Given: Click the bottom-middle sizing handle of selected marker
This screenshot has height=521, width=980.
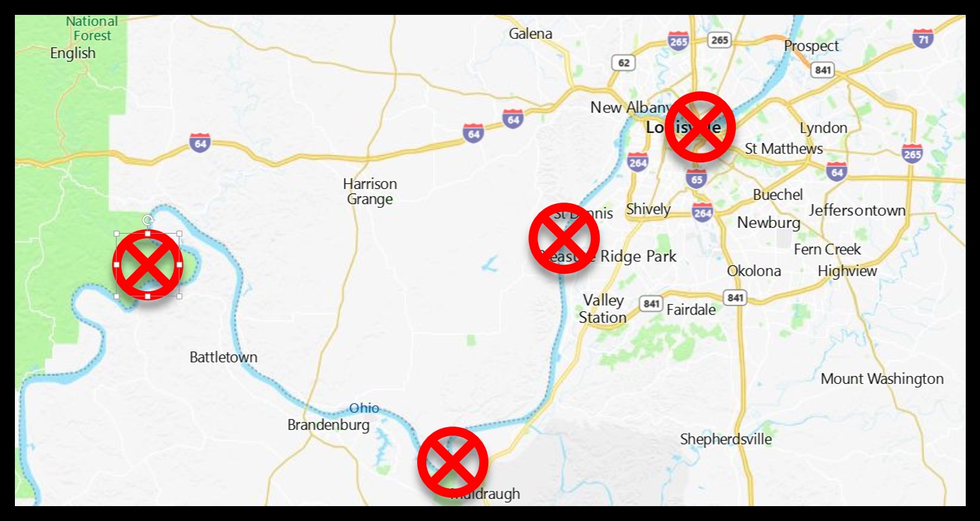Looking at the screenshot, I should 148,296.
